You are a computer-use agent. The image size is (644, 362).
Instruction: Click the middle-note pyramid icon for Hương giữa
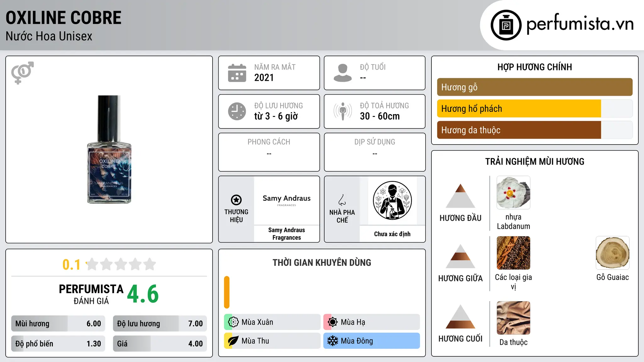coord(460,256)
